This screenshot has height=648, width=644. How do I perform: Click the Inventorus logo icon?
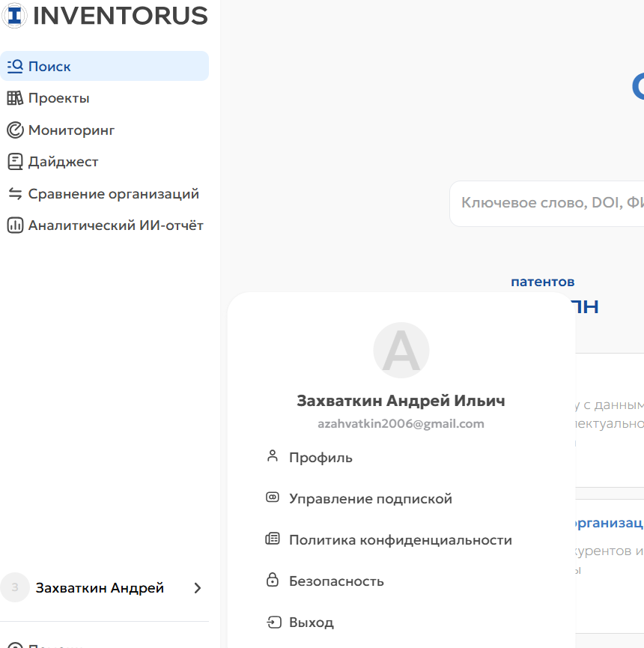click(14, 15)
